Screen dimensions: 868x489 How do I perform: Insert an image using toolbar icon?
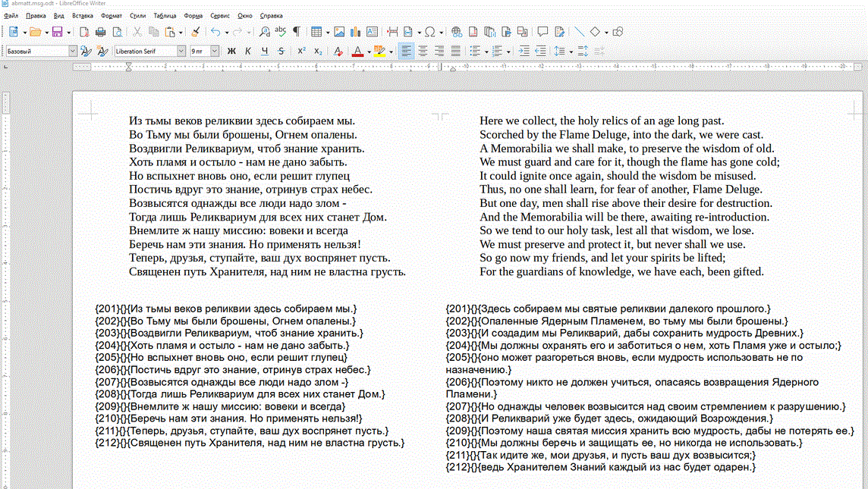pos(339,32)
